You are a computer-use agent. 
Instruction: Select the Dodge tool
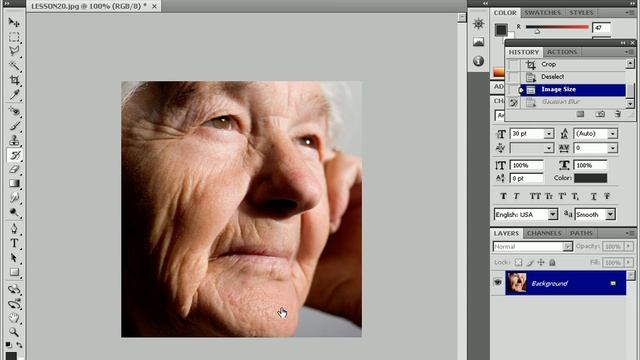[14, 212]
